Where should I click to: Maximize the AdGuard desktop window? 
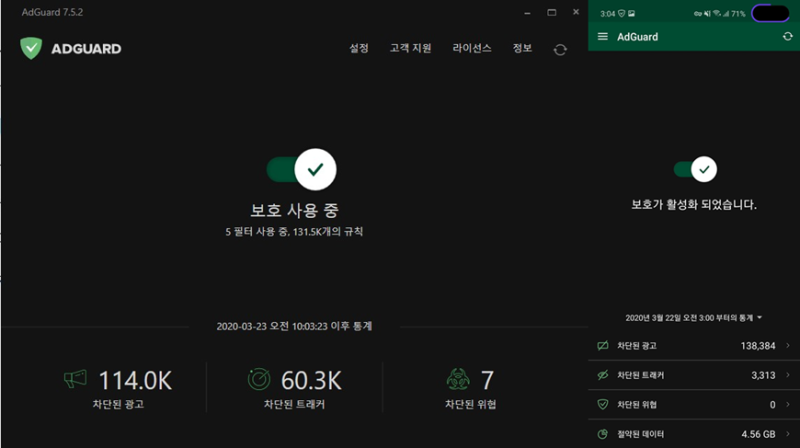pos(552,12)
